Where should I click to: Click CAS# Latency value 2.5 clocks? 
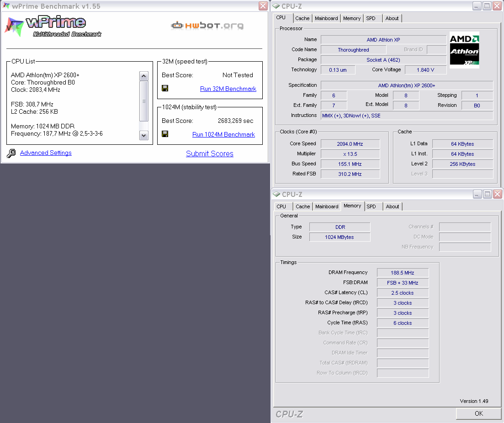click(x=403, y=293)
